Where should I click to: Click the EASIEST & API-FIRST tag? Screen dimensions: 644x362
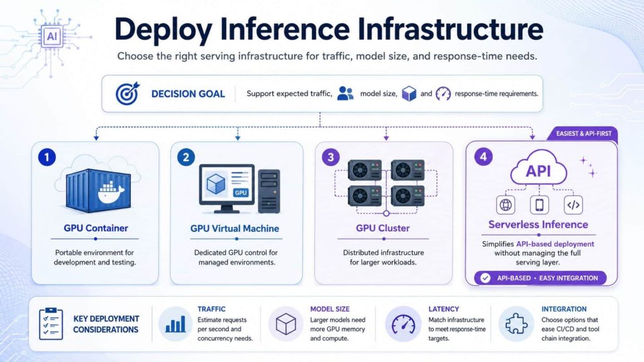[x=584, y=133]
